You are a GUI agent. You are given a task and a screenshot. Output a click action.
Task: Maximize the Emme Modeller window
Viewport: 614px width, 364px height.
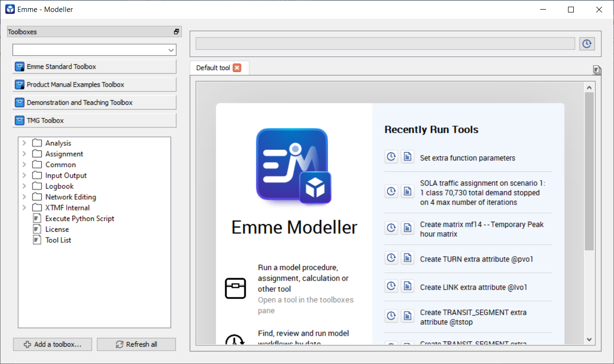click(x=571, y=9)
